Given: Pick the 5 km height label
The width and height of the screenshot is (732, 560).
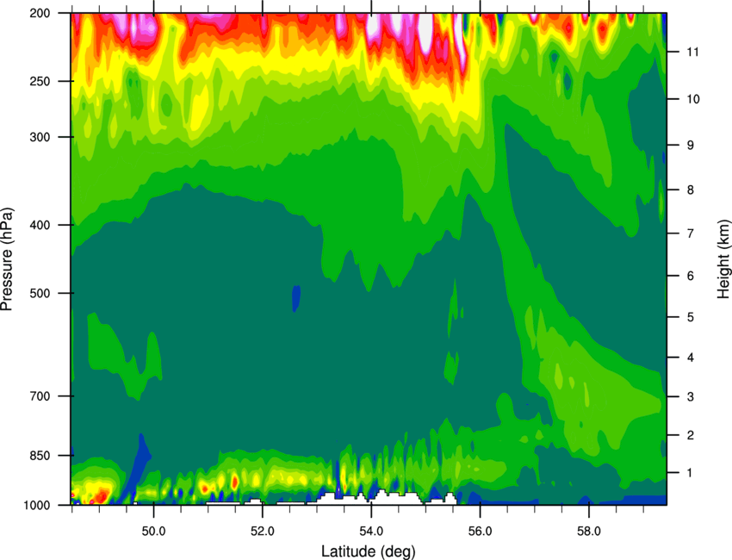Looking at the screenshot, I should 690,317.
